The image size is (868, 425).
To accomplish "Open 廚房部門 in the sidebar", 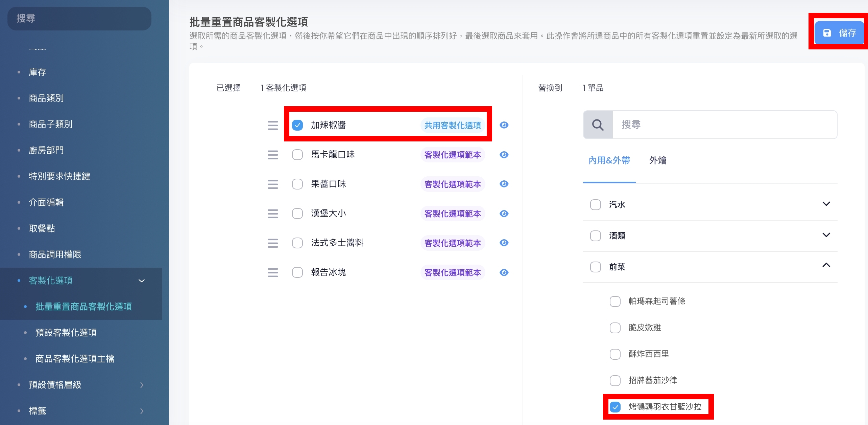I will (46, 150).
